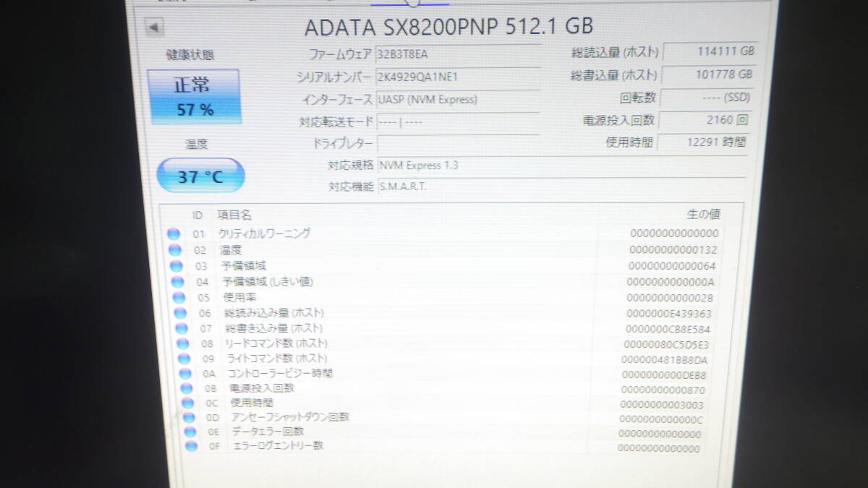Click raw value 0000000000DEB8
868x488 pixels.
pyautogui.click(x=664, y=375)
